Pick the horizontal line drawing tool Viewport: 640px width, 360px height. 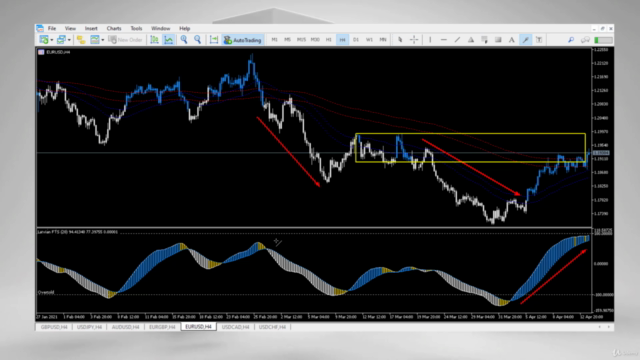pos(444,40)
